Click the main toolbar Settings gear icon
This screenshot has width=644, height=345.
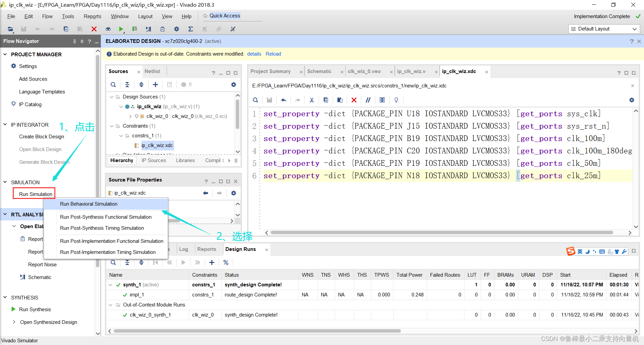point(176,29)
